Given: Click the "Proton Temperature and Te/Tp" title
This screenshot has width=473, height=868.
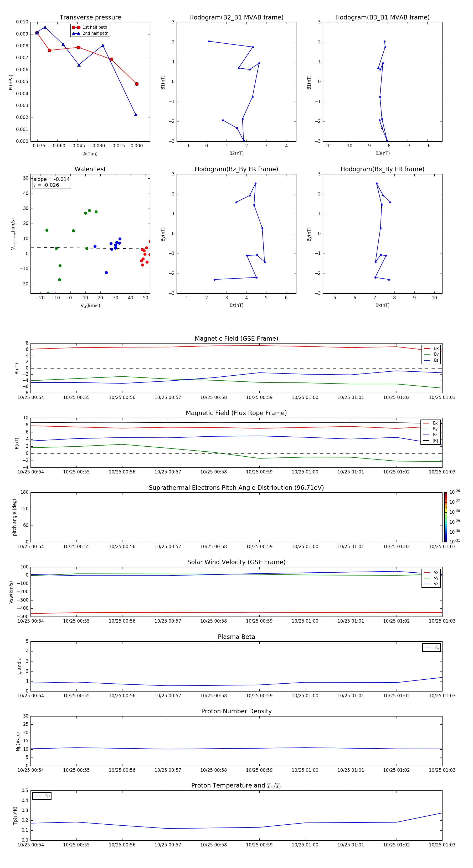Looking at the screenshot, I should pyautogui.click(x=236, y=786).
